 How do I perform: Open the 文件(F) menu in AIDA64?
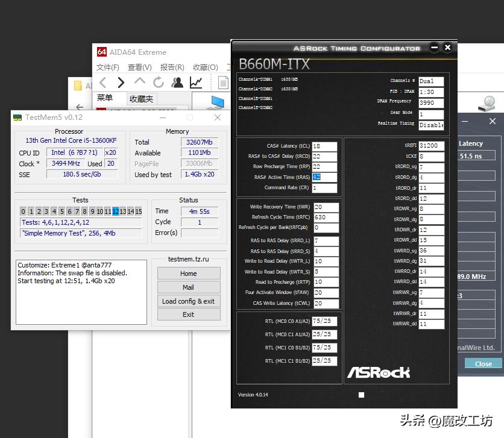[x=108, y=67]
